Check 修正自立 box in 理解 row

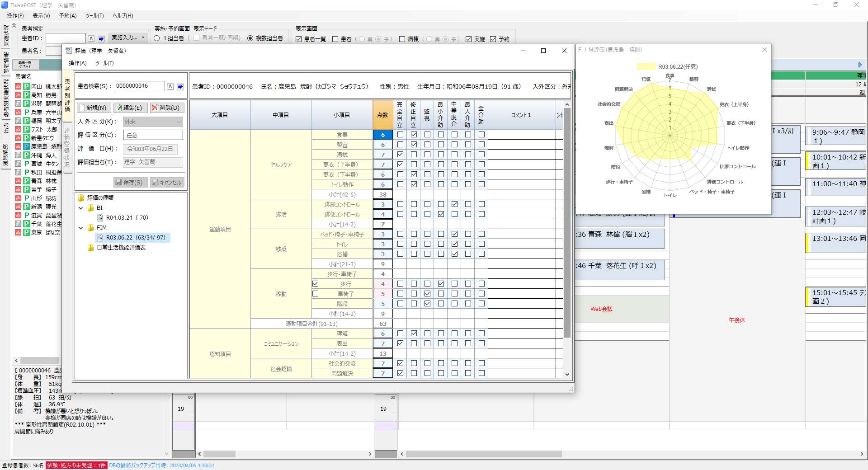click(414, 334)
